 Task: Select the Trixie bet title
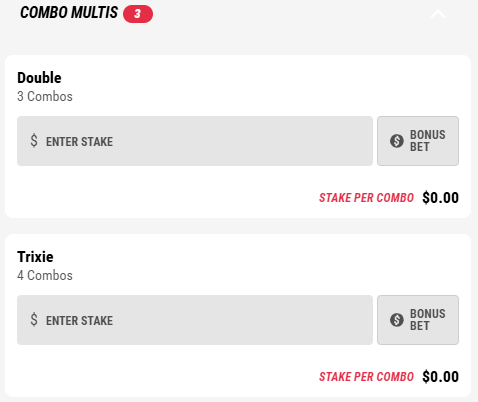pyautogui.click(x=35, y=257)
